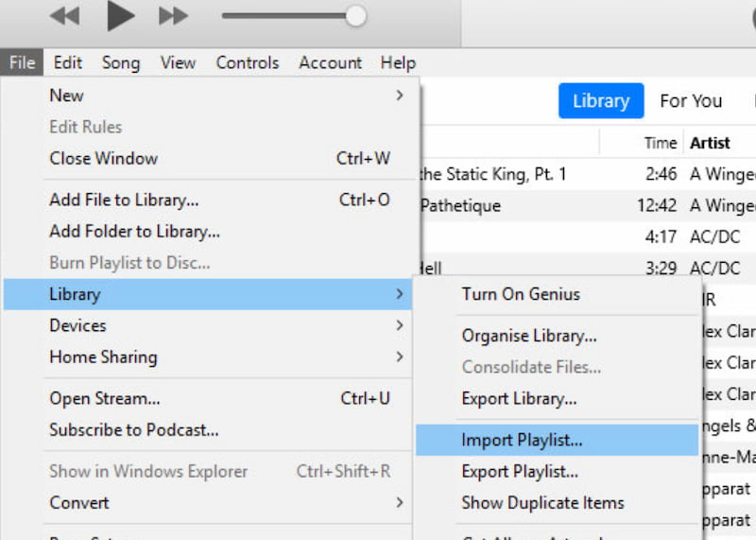The height and width of the screenshot is (540, 756).
Task: Open the Account menu
Action: tap(330, 62)
